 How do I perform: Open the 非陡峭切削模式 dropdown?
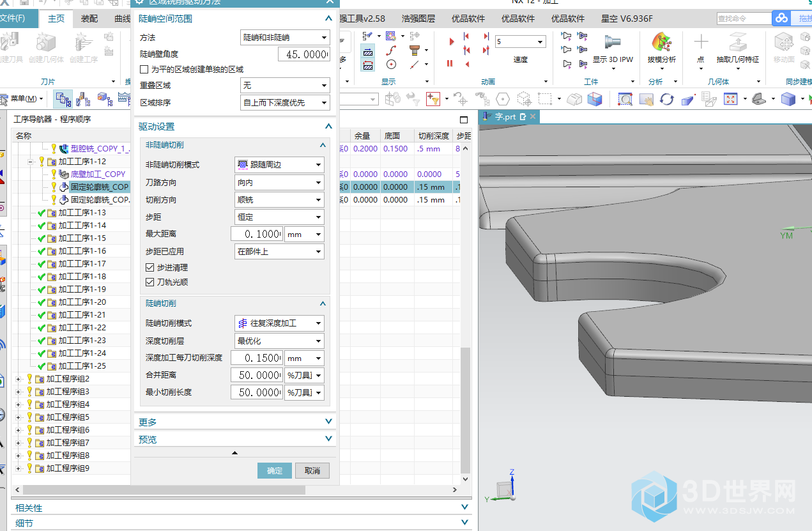(x=279, y=165)
